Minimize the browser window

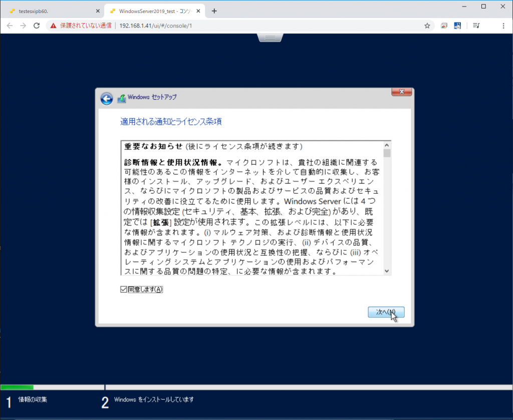464,6
